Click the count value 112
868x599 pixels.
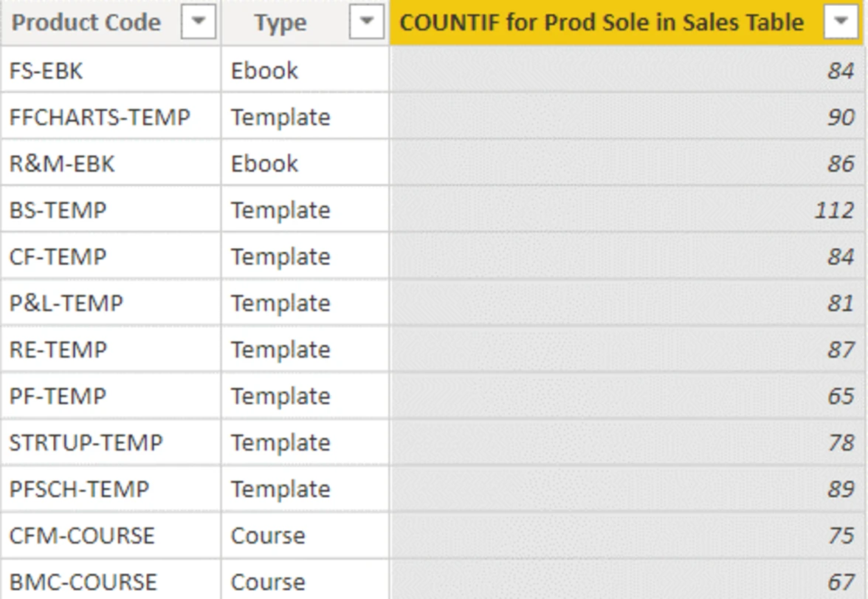833,210
